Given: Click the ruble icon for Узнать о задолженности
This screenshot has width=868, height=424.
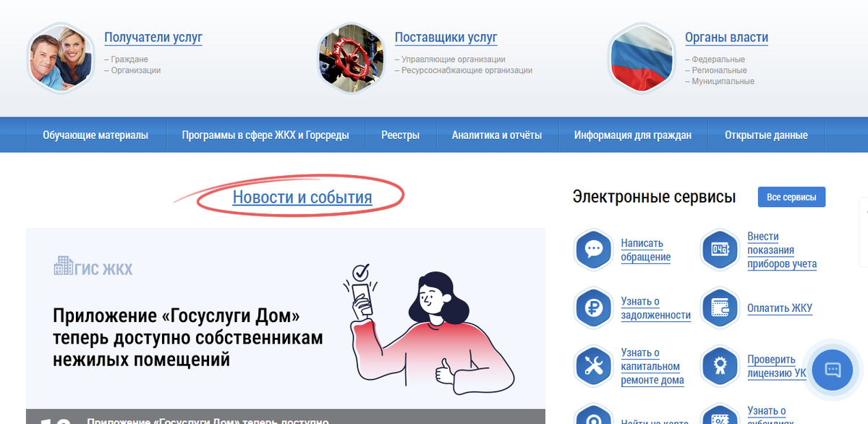Looking at the screenshot, I should tap(594, 308).
